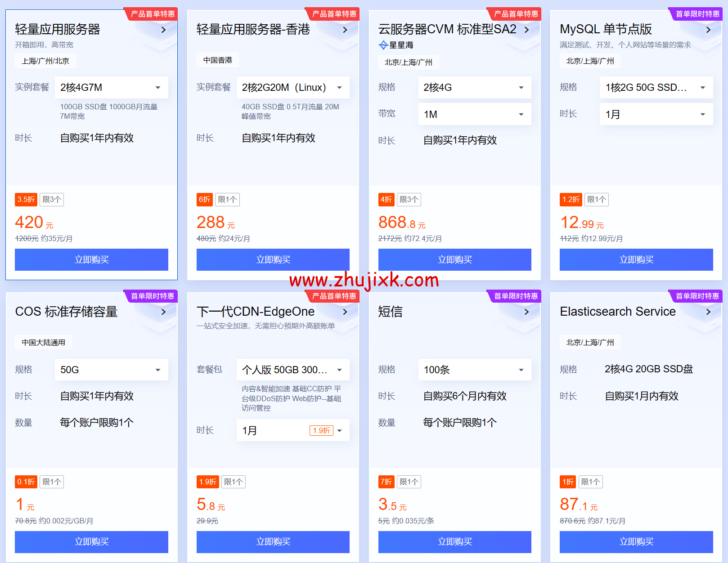Screen dimensions: 728x563
Task: Click 立即购买 on Elasticsearch Service card
Action: (636, 542)
